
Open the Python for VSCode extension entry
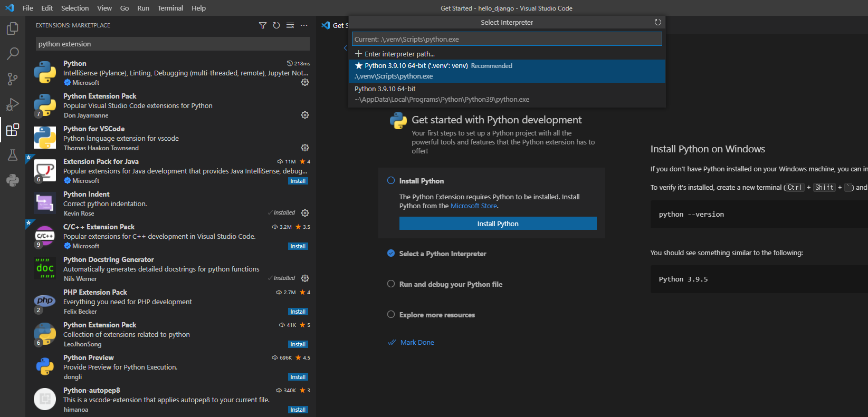(171, 138)
